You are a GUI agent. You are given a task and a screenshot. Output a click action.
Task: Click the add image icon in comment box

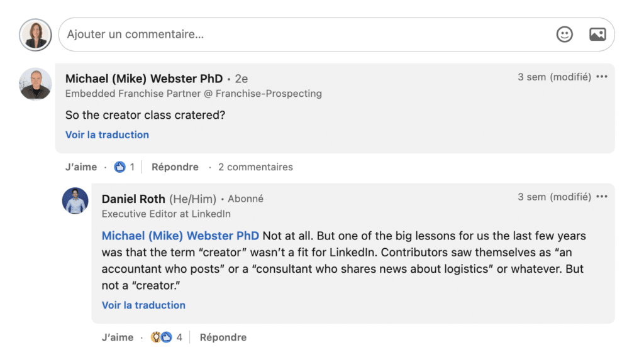click(597, 35)
